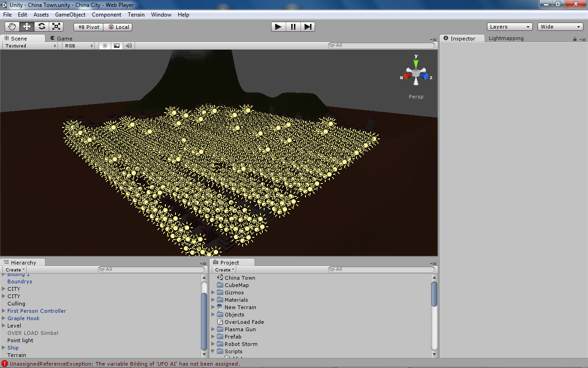Open the Assets menu
Screen dimensions: 588x368
pyautogui.click(x=41, y=15)
